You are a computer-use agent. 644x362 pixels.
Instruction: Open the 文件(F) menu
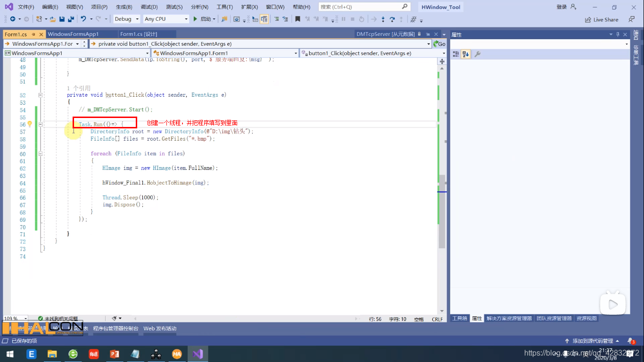(x=26, y=7)
